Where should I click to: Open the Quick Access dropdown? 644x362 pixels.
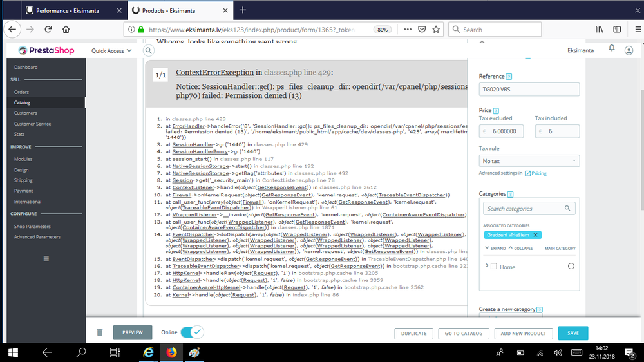pyautogui.click(x=111, y=50)
